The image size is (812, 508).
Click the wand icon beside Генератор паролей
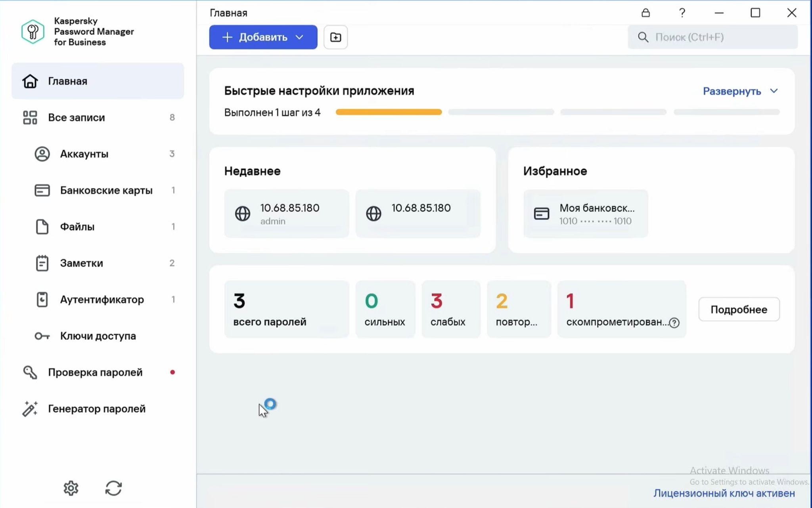click(x=30, y=409)
